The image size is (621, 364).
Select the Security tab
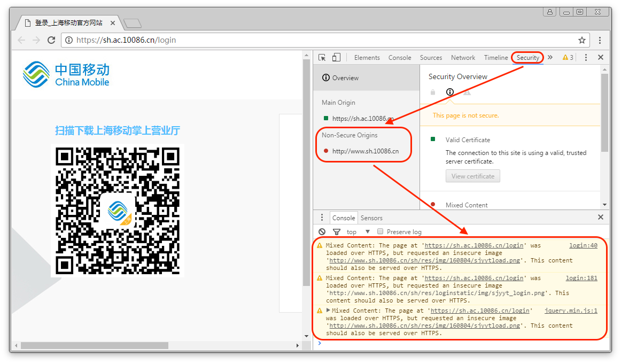tap(527, 57)
